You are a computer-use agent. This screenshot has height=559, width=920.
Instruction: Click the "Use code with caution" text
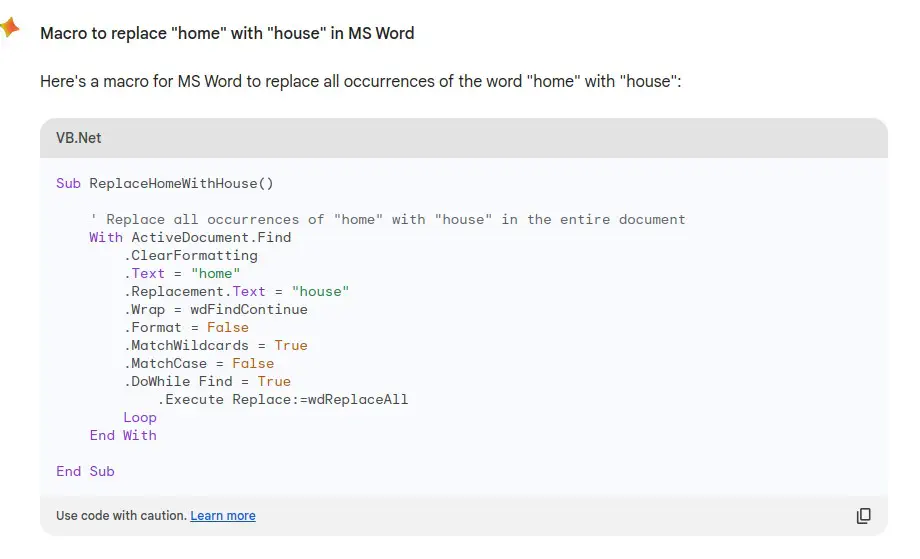click(121, 516)
